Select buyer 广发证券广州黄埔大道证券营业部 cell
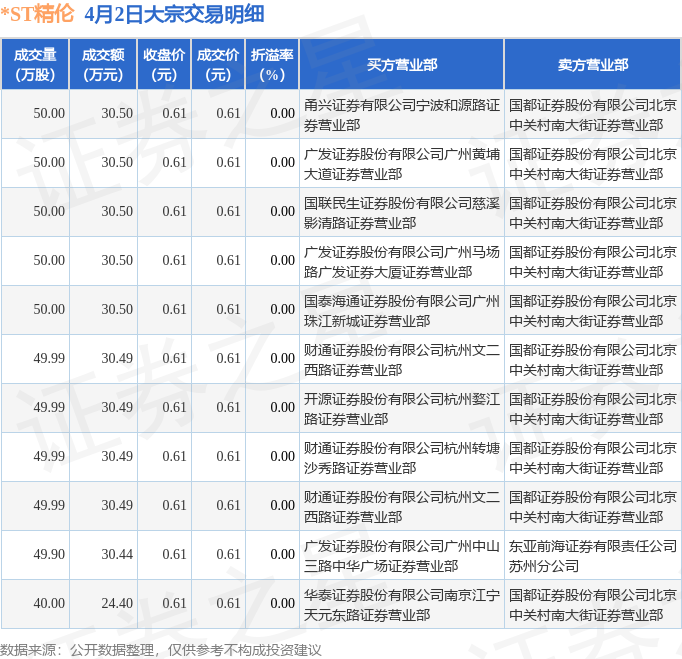The height and width of the screenshot is (659, 682). tap(401, 163)
